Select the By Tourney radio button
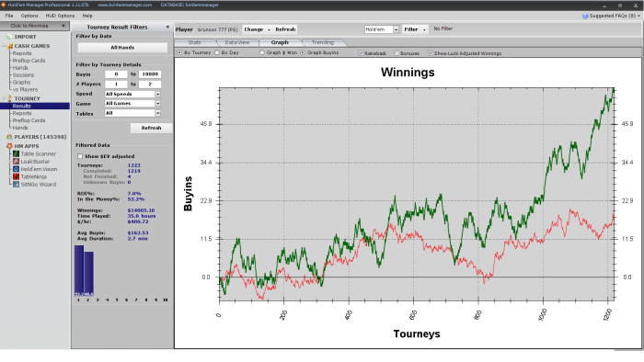The height and width of the screenshot is (362, 644). coord(179,52)
